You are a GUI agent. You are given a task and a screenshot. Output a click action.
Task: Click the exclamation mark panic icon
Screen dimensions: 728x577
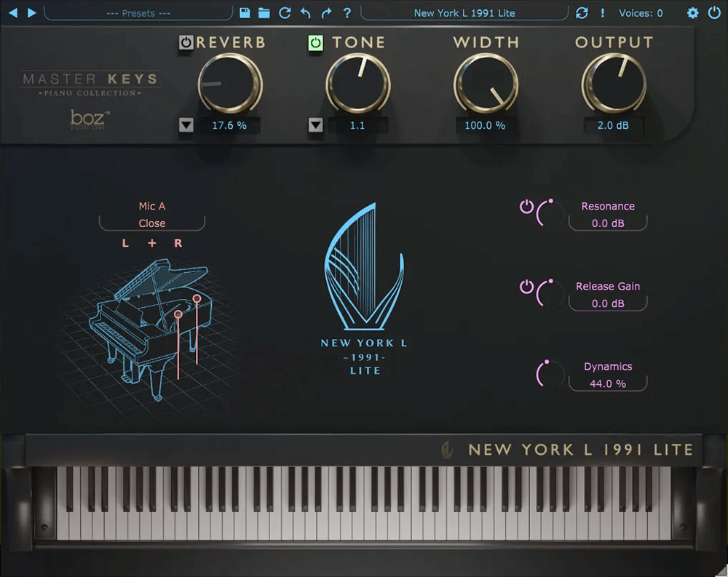pos(602,13)
